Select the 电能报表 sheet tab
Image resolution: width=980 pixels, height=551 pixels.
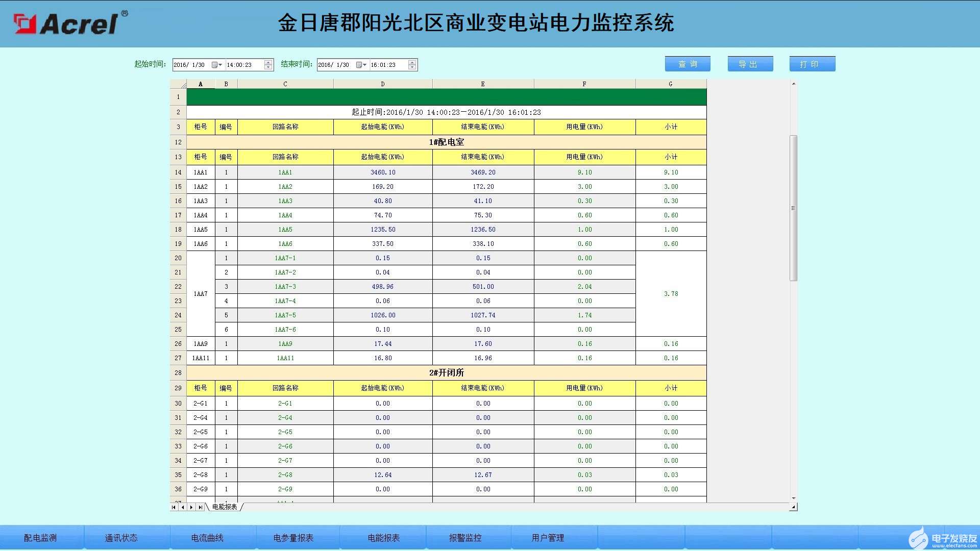tap(225, 507)
